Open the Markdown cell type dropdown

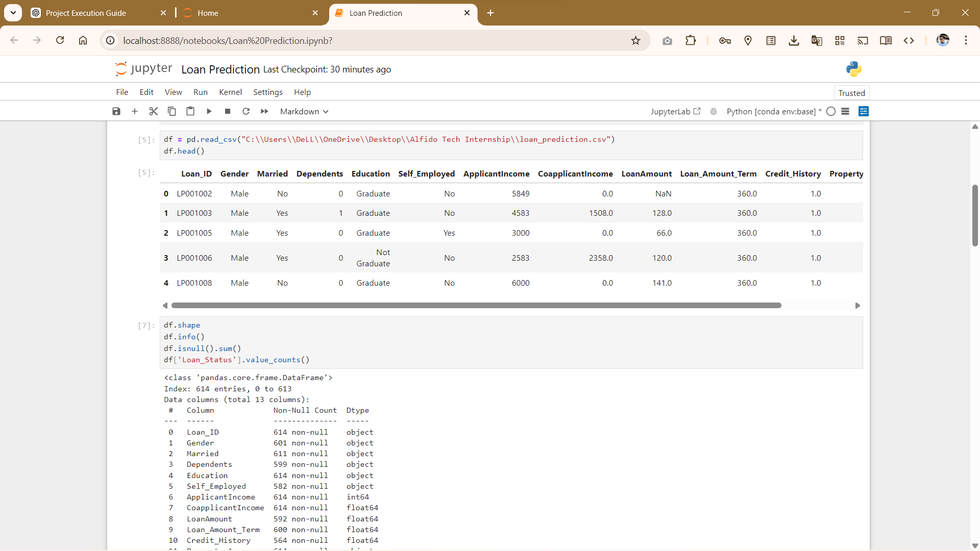[x=304, y=111]
